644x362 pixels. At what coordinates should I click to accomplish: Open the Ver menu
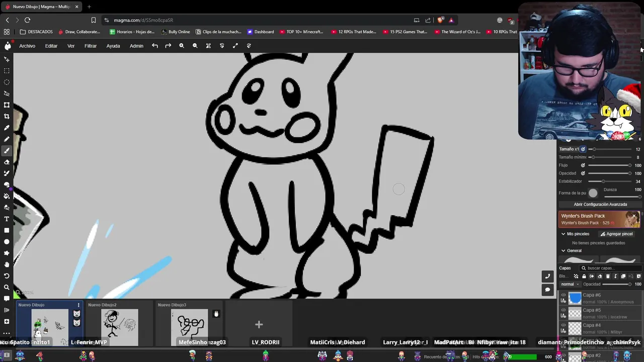[x=71, y=46]
